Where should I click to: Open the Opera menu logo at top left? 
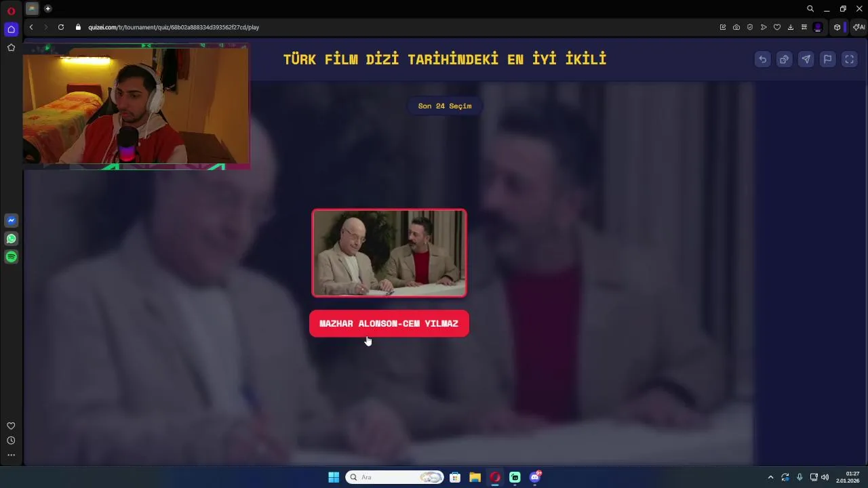click(11, 11)
